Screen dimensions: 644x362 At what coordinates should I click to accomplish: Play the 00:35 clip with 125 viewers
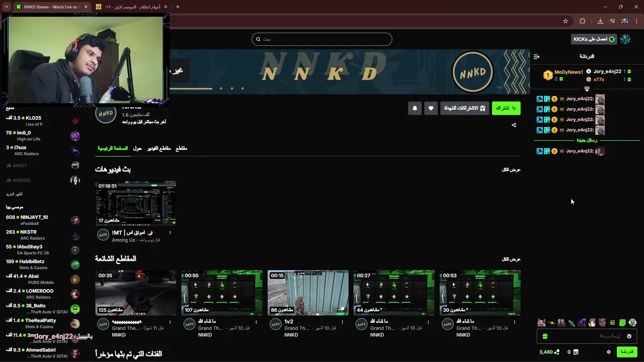click(136, 293)
